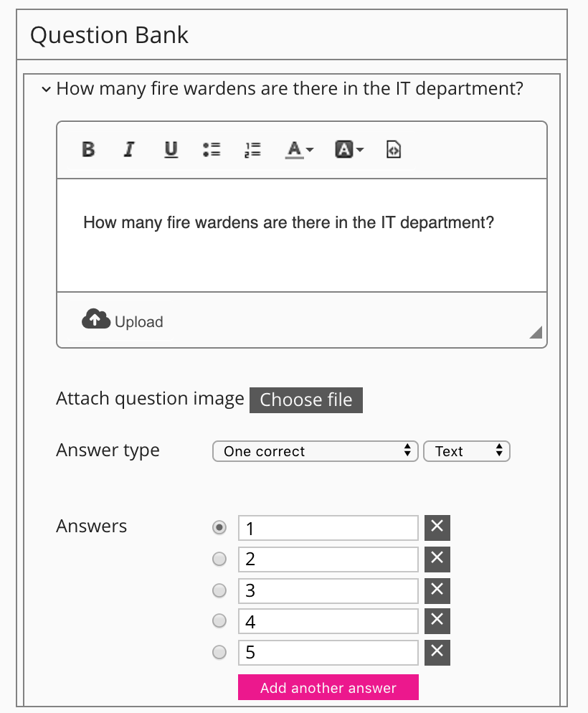Insert a bulleted list
The image size is (588, 713).
pos(212,149)
